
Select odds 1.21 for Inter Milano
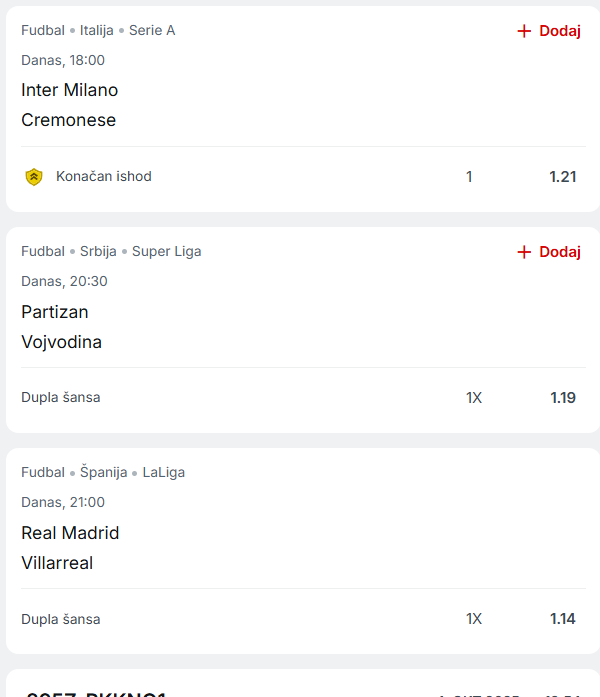pos(562,177)
